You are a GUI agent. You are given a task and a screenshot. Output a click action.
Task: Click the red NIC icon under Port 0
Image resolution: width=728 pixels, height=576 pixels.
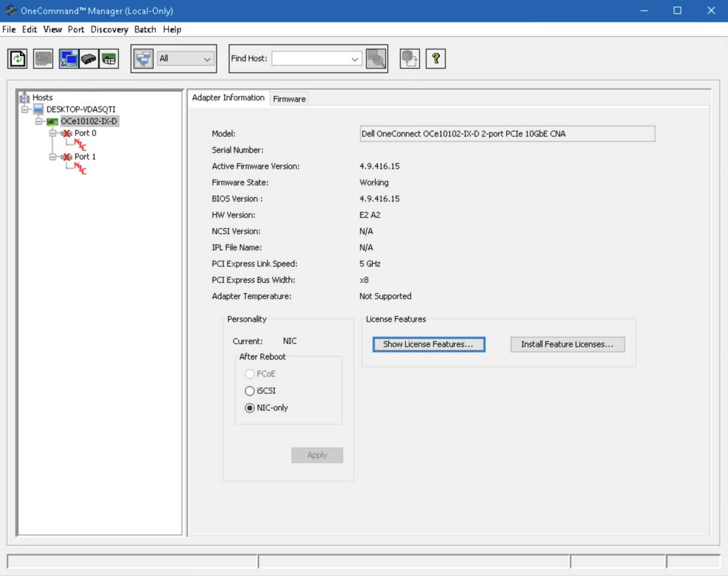coord(80,145)
